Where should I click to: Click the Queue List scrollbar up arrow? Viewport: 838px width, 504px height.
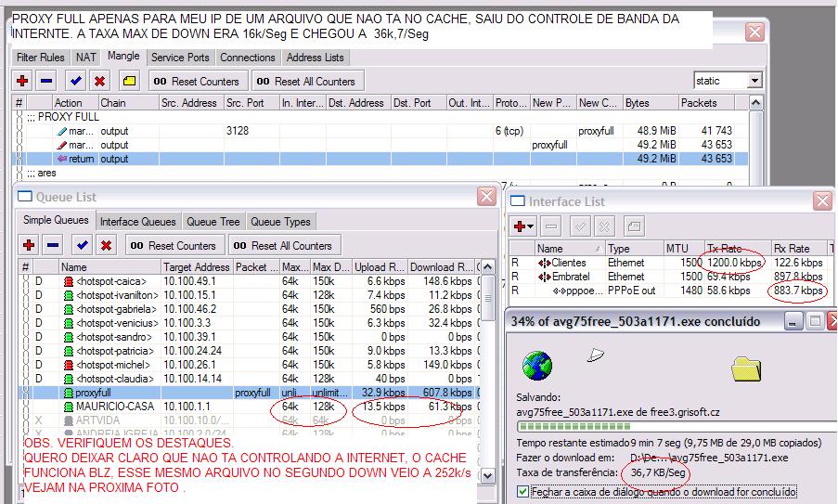pos(488,266)
